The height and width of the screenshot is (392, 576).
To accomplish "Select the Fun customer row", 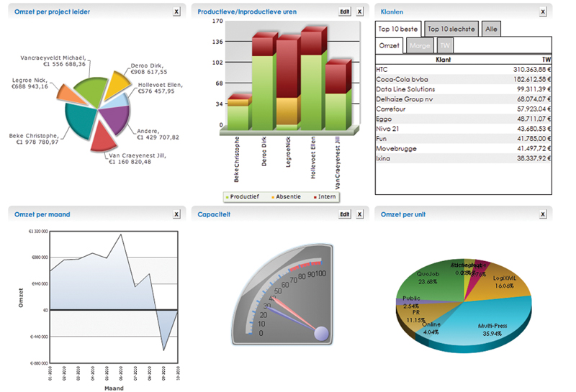I will click(x=463, y=139).
